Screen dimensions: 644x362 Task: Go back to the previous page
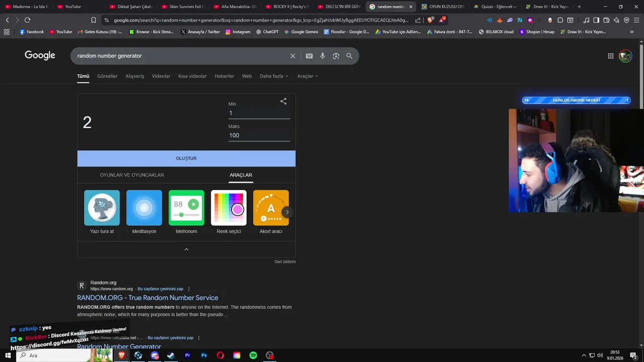pos(7,20)
